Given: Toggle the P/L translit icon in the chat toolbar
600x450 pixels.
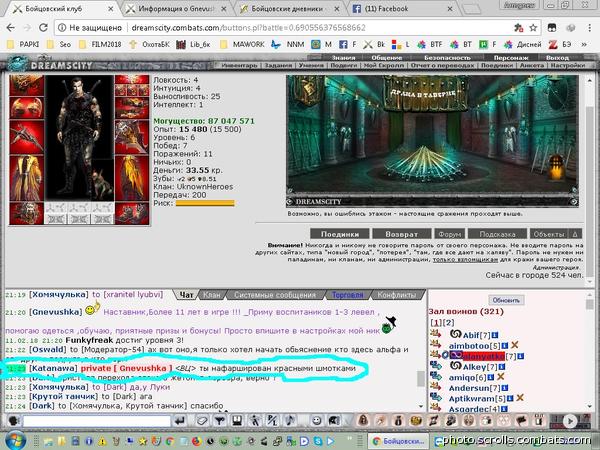Looking at the screenshot, I should tap(272, 421).
